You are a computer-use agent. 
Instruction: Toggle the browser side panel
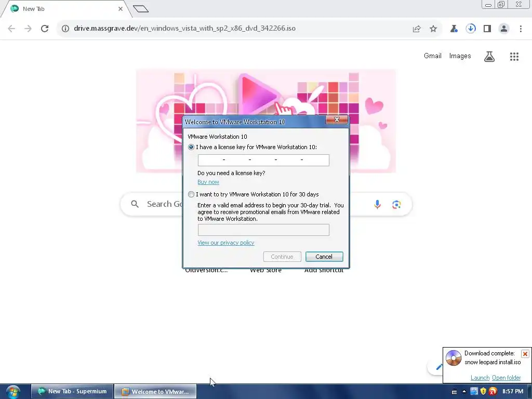pyautogui.click(x=487, y=29)
